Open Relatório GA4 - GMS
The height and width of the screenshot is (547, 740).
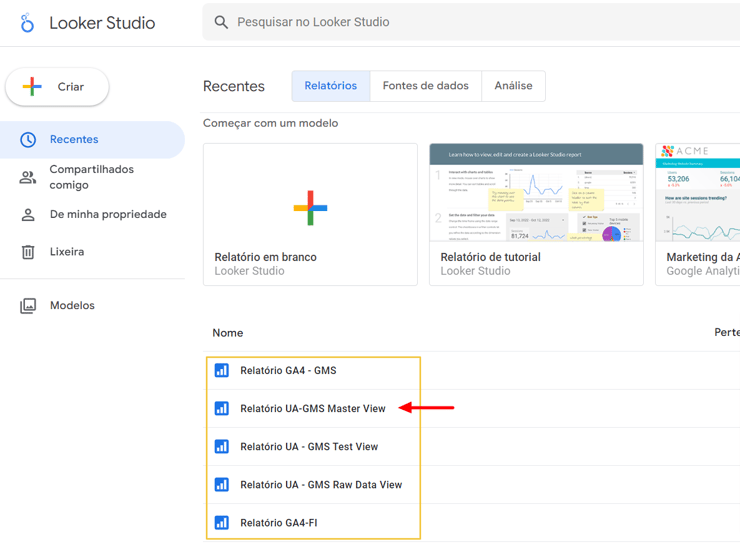pos(288,370)
